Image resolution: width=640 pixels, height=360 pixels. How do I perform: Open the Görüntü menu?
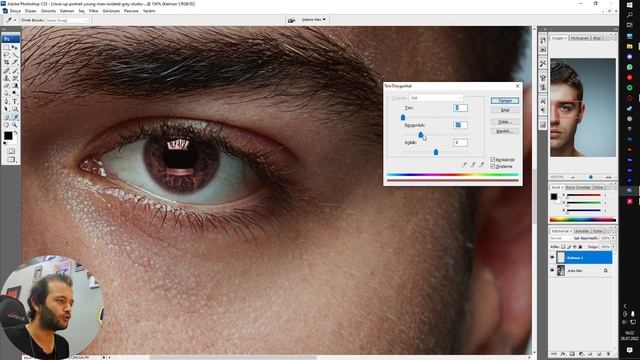pyautogui.click(x=48, y=11)
